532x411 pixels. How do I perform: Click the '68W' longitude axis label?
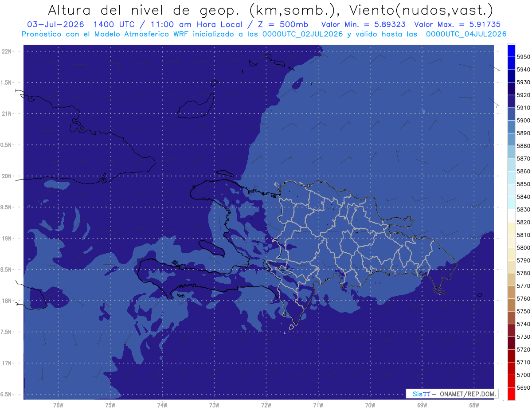tap(474, 405)
